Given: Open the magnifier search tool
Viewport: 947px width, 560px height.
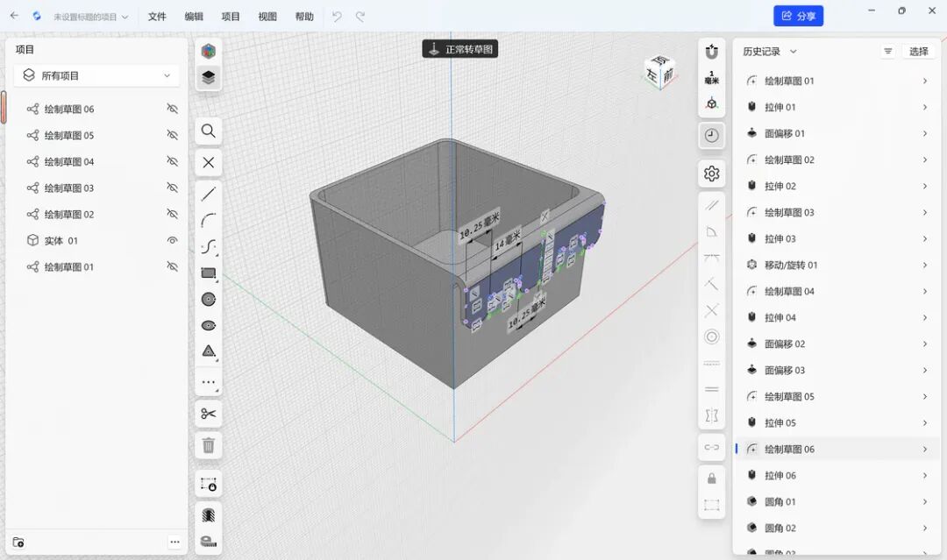Looking at the screenshot, I should (209, 131).
